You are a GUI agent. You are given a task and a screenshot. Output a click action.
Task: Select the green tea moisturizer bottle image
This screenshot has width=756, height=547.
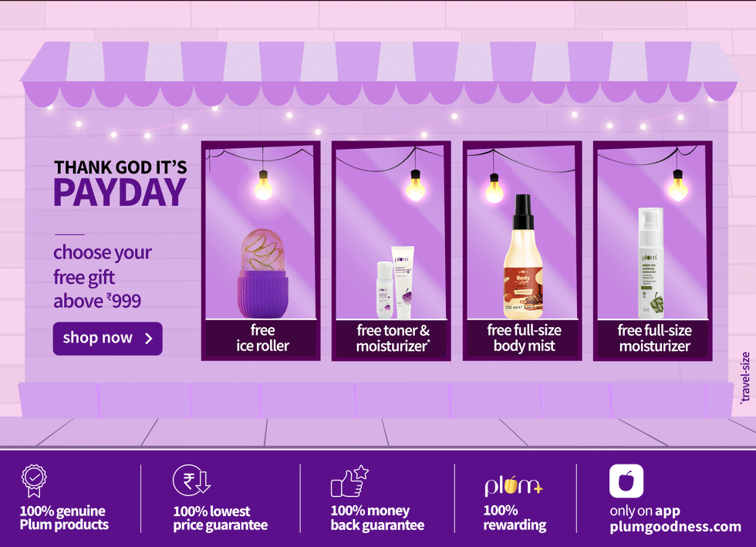[x=651, y=263]
